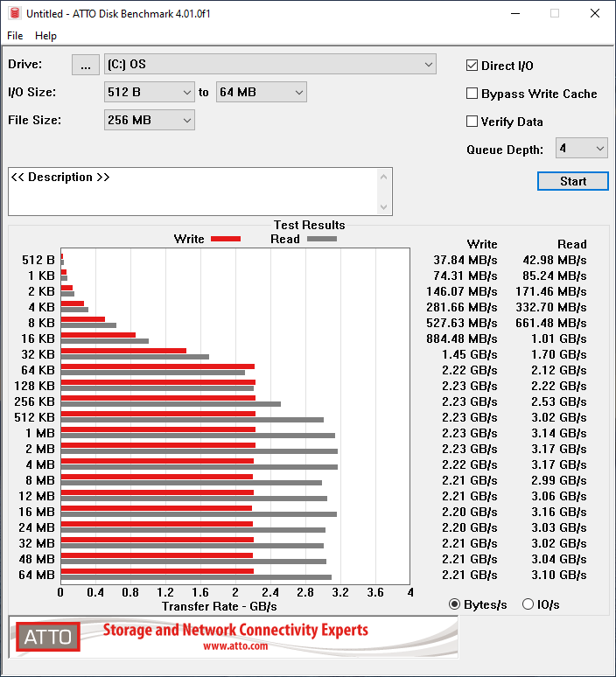The image size is (616, 677).
Task: Click the 32 KB red write bar
Action: point(123,351)
